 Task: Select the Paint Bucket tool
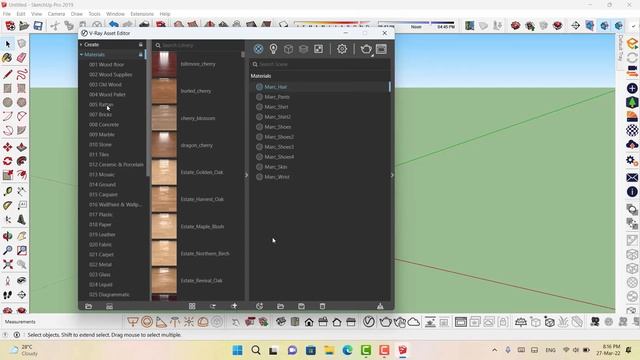click(7, 58)
